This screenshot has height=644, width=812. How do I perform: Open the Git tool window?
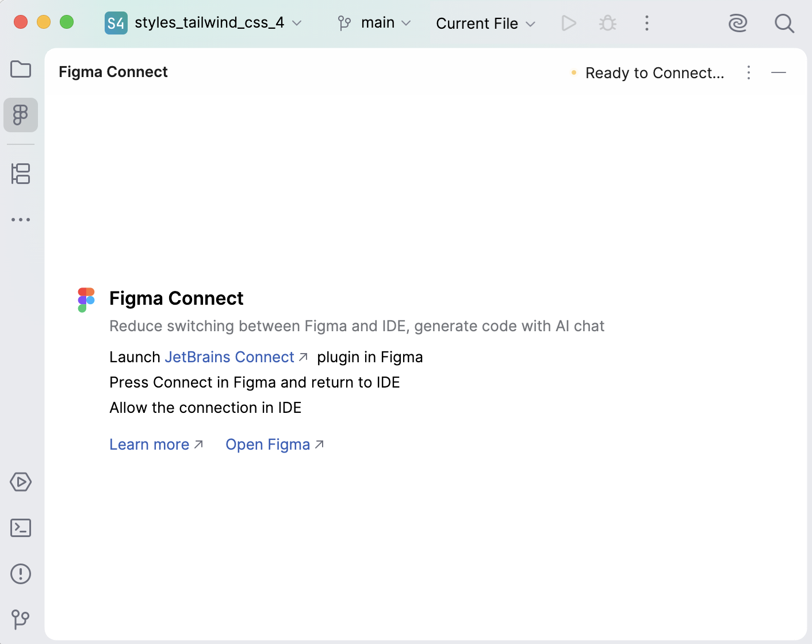point(21,619)
